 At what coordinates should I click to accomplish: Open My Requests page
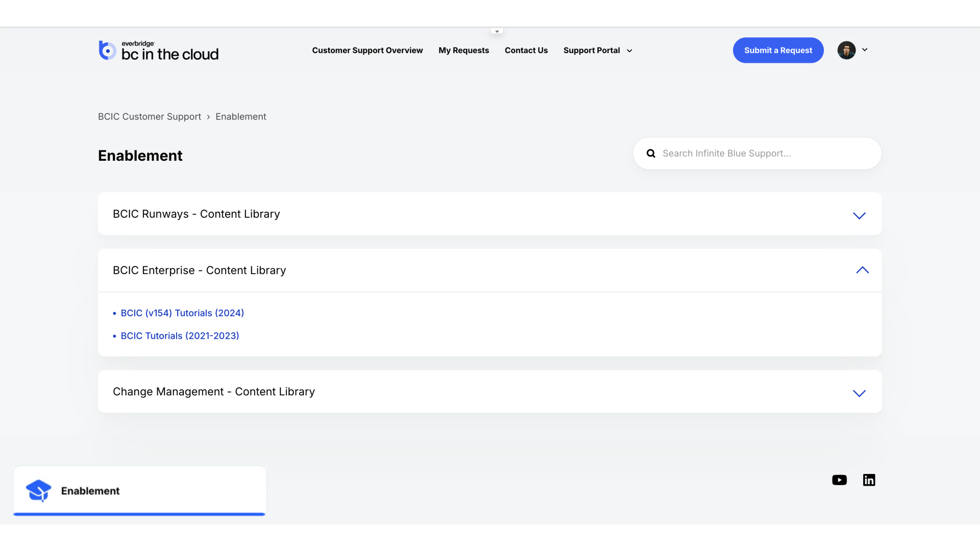coord(463,51)
